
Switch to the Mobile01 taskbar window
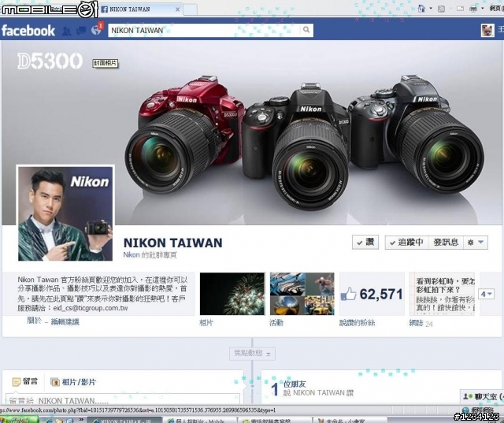[x=199, y=420]
